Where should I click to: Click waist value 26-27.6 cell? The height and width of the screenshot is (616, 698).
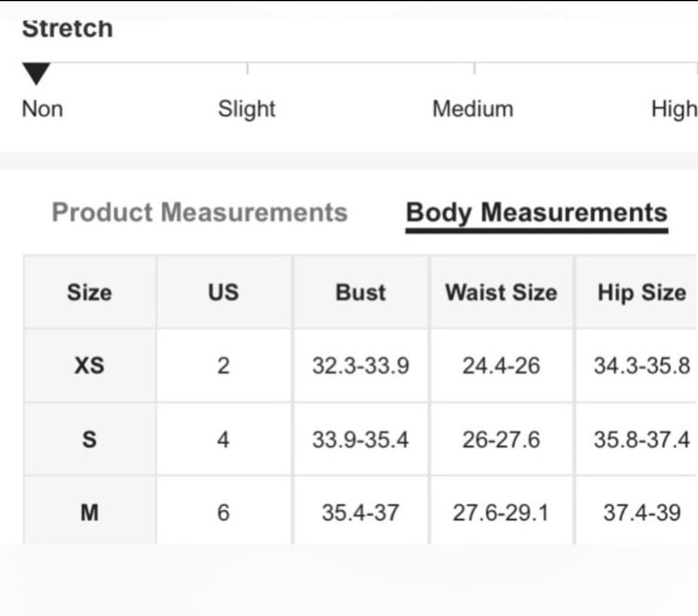501,440
